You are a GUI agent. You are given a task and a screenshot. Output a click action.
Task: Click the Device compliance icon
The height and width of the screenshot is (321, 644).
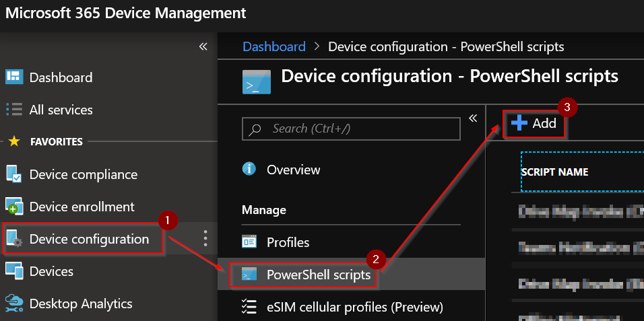coord(14,174)
